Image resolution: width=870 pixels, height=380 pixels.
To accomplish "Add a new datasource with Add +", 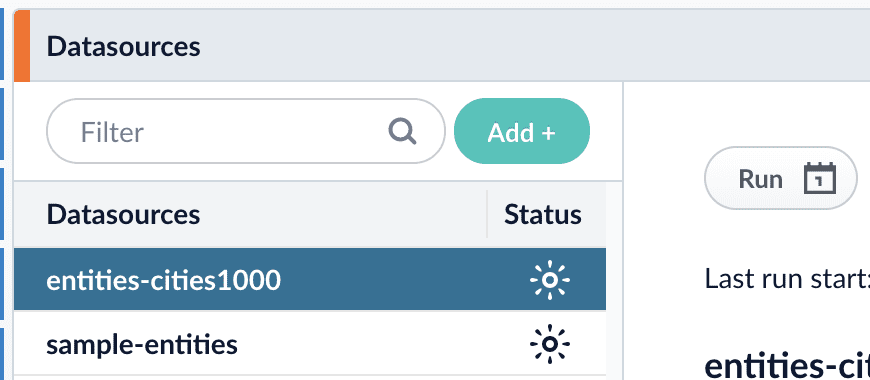I will click(522, 131).
